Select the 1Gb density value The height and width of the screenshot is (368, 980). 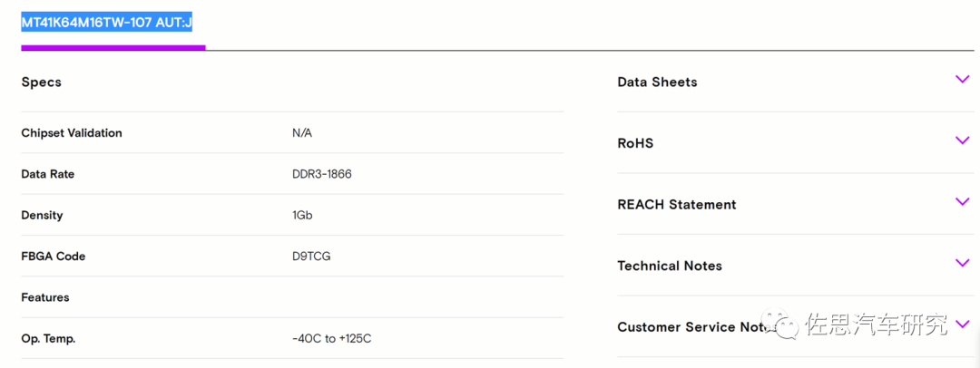coord(303,216)
